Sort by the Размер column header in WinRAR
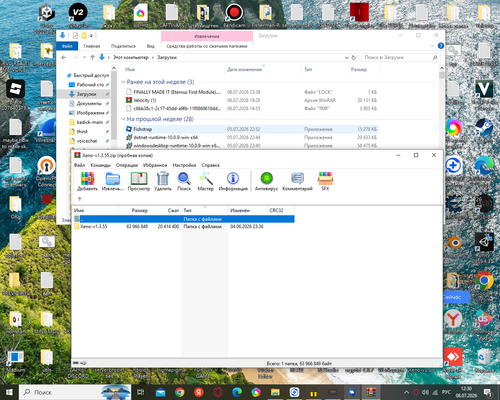Viewport: 500px width, 400px height. 134,210
